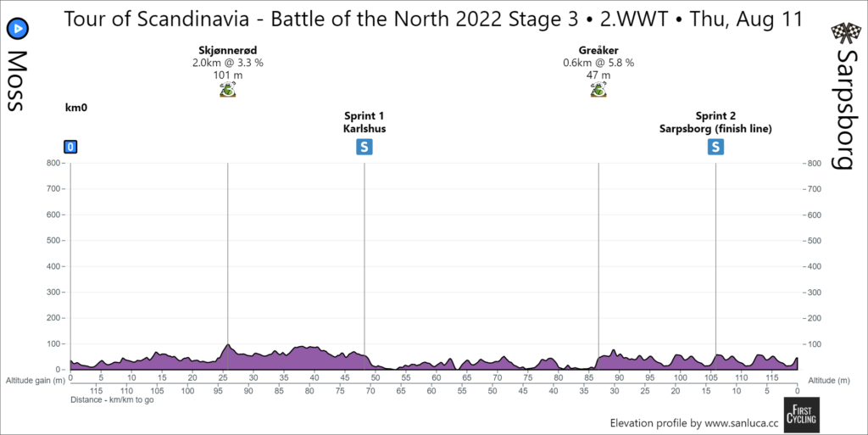Screen dimensions: 868x435
Task: Click the Altitude gain (m) axis label
Action: (x=36, y=381)
